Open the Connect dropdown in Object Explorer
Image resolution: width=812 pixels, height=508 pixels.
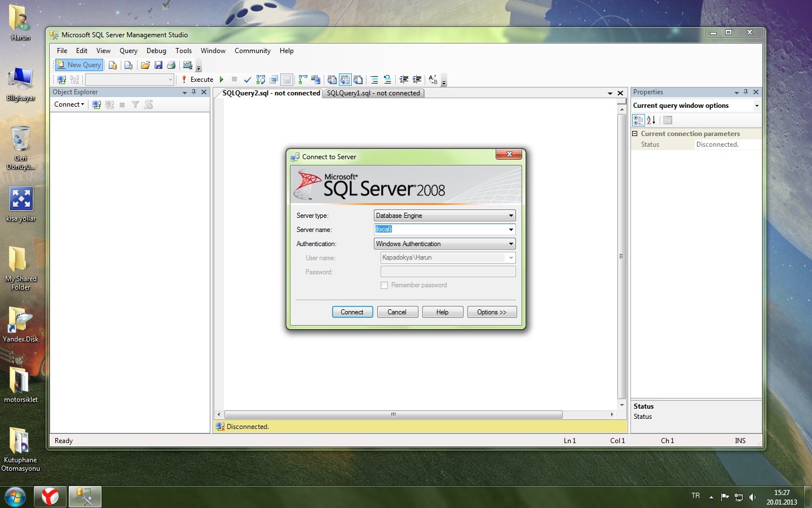pos(69,104)
